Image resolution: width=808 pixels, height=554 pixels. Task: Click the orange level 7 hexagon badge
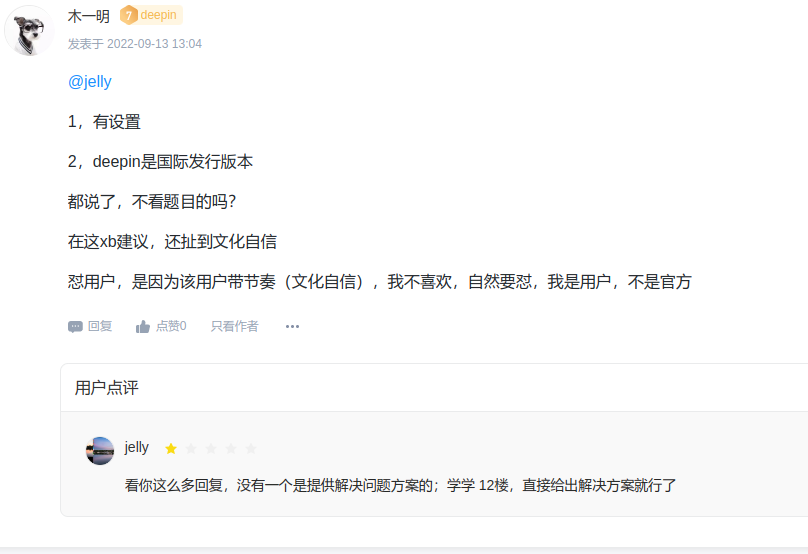click(128, 15)
